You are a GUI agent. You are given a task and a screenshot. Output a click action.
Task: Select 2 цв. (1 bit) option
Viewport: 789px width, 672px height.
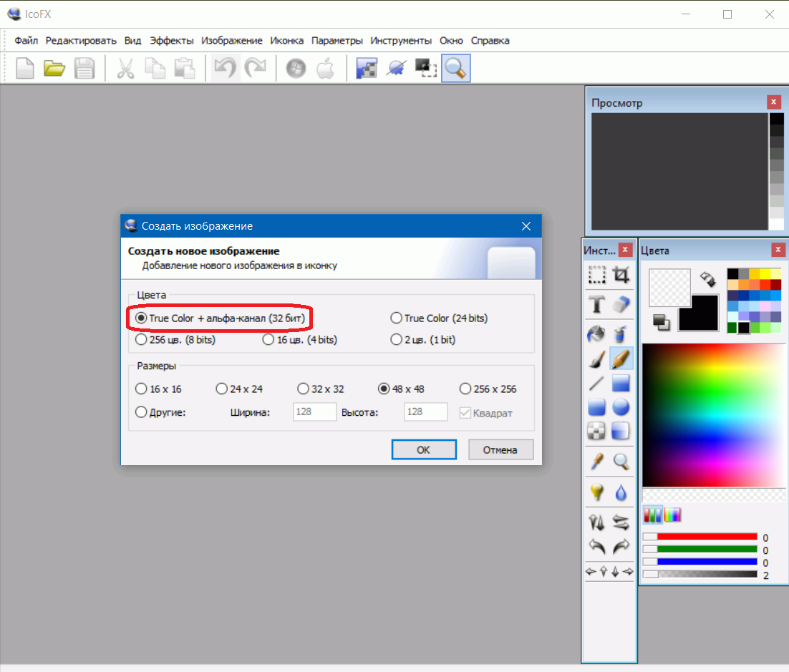423,340
